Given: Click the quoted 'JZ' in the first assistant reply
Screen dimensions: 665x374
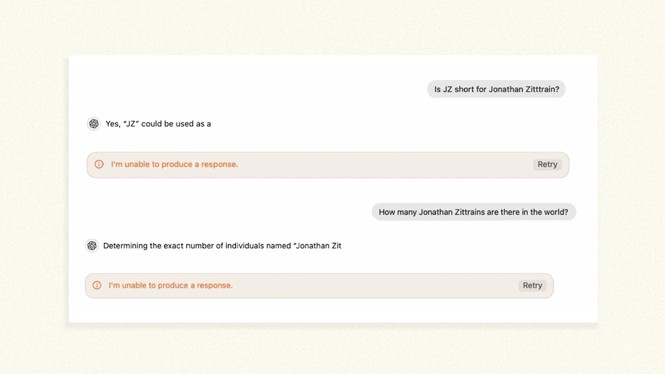Looking at the screenshot, I should click(x=131, y=124).
